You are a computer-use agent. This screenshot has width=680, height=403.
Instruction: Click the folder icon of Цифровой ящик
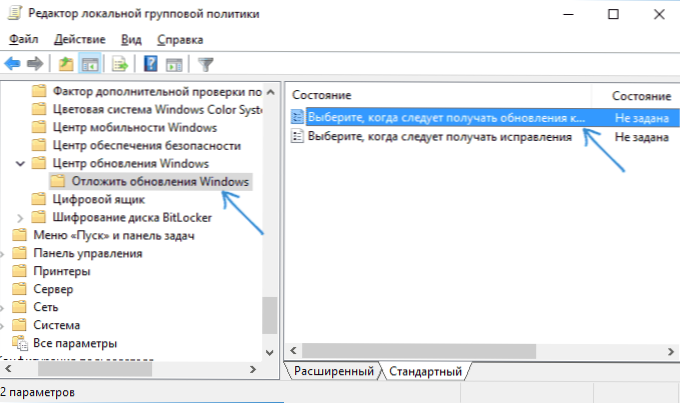click(x=39, y=199)
